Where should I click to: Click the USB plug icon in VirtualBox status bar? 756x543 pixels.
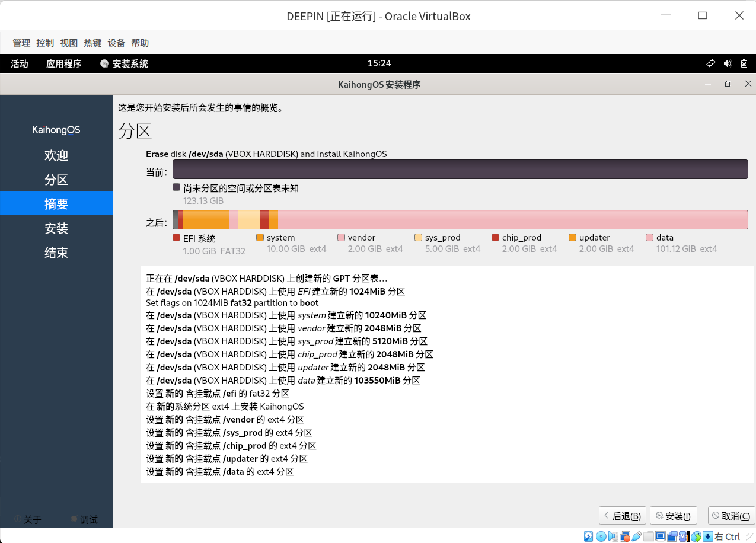tap(637, 536)
